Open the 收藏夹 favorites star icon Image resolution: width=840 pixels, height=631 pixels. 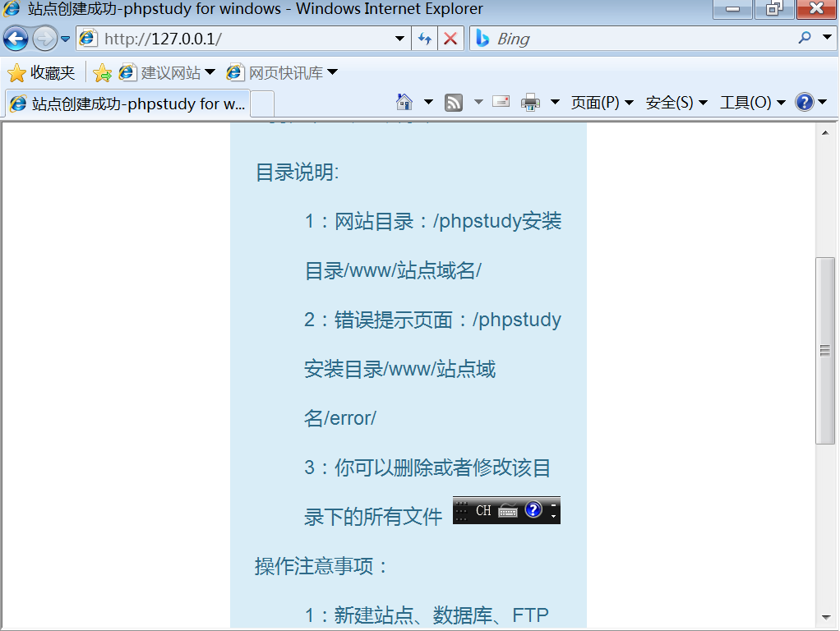point(41,72)
